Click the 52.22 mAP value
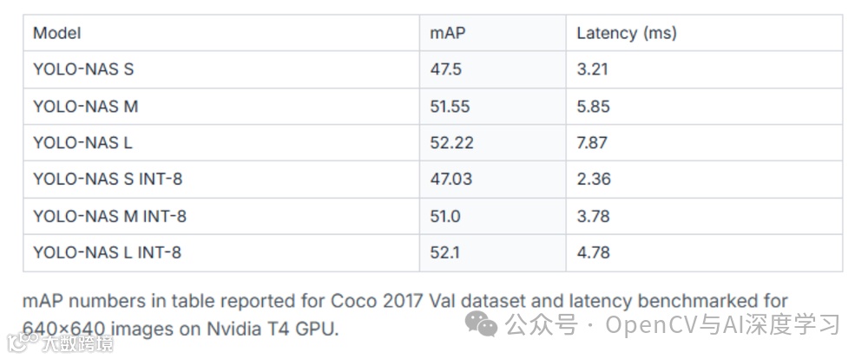The height and width of the screenshot is (359, 868). tap(451, 143)
